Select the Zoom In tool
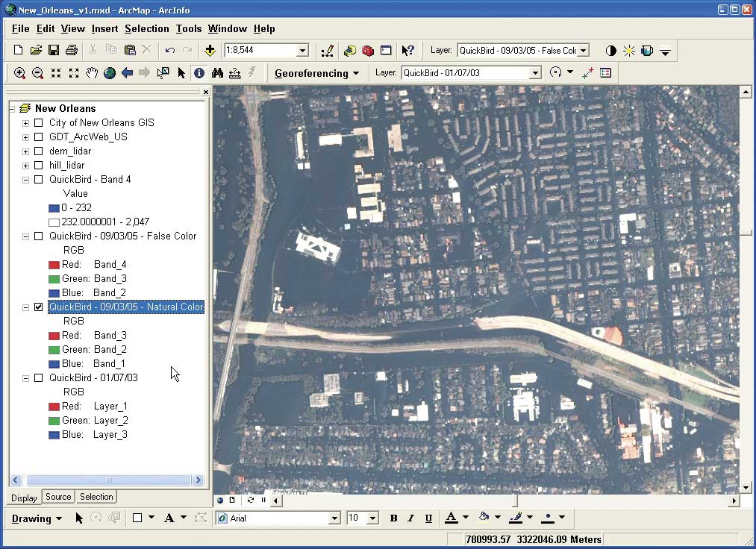 coord(19,73)
